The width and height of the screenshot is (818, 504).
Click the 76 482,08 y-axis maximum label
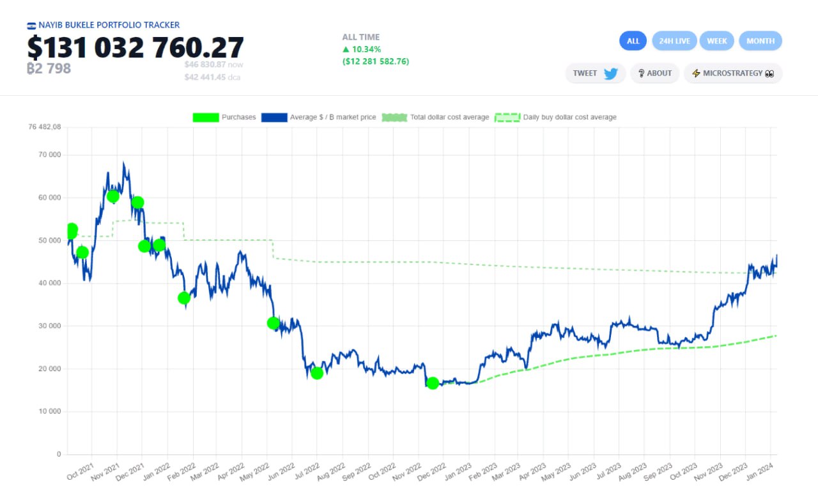(45, 127)
